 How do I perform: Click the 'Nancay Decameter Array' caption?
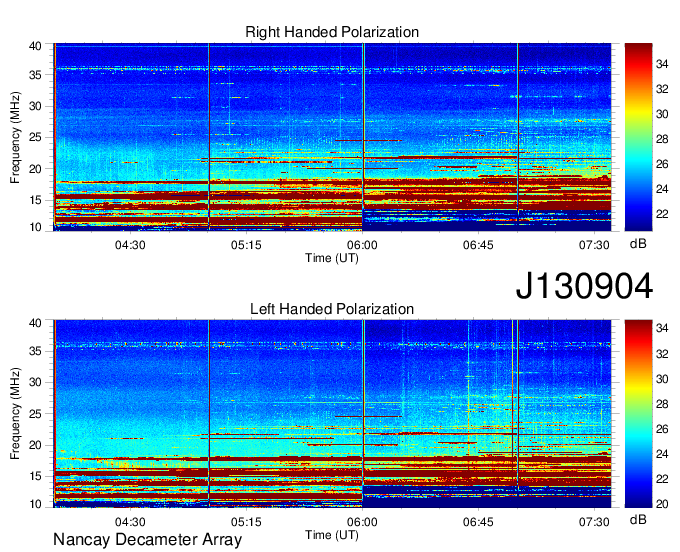coord(147,539)
